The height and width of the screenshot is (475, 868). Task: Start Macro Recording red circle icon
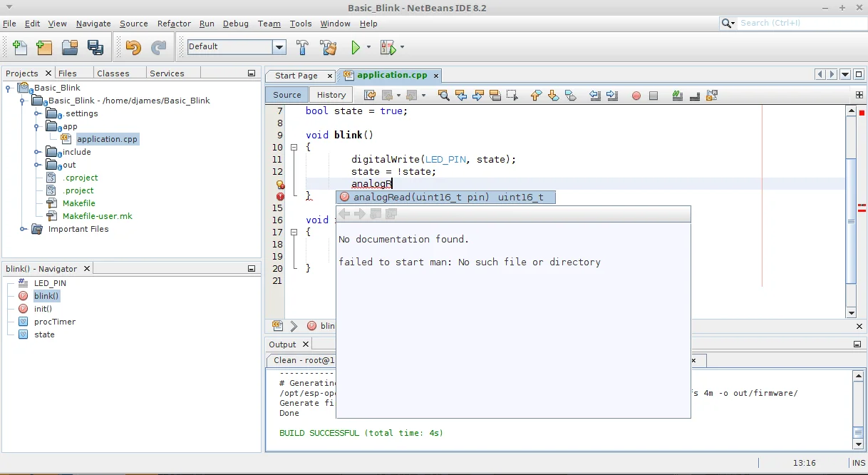[636, 96]
